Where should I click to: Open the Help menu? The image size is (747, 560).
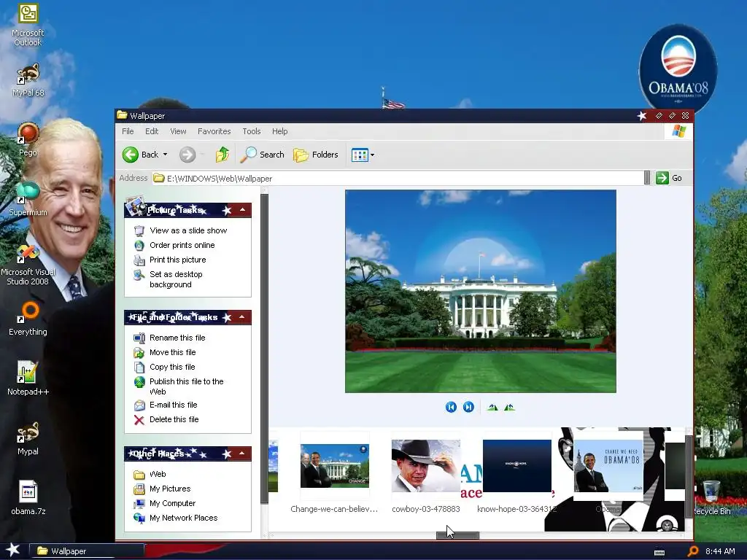click(279, 131)
